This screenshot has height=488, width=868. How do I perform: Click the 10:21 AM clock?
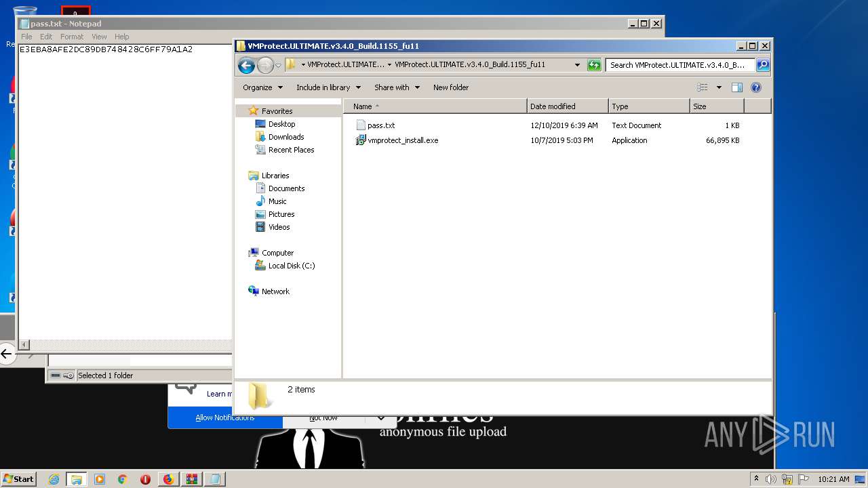point(833,479)
